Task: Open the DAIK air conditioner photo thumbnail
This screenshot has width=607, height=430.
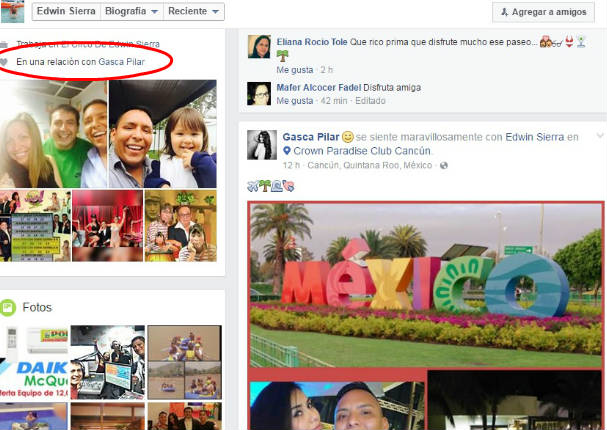Action: (x=32, y=361)
